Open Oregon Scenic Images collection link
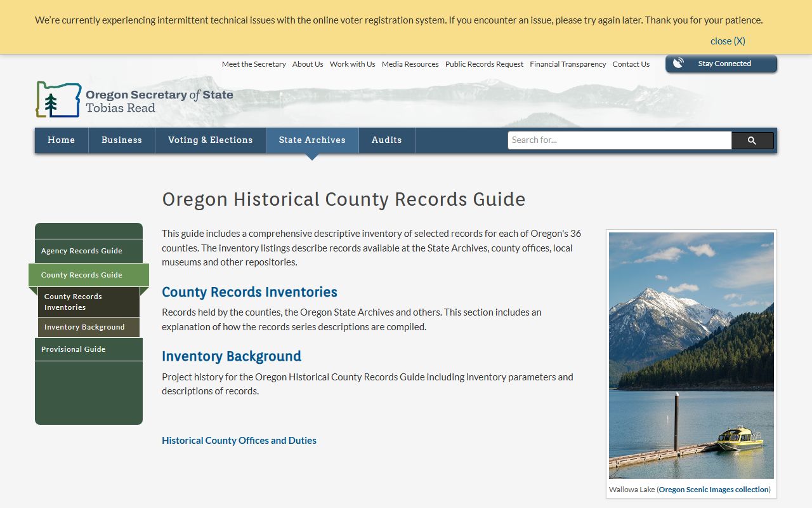Image resolution: width=812 pixels, height=508 pixels. pos(714,490)
